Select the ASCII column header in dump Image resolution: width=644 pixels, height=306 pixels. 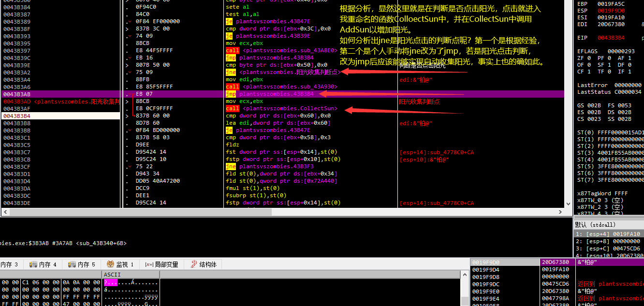131,275
